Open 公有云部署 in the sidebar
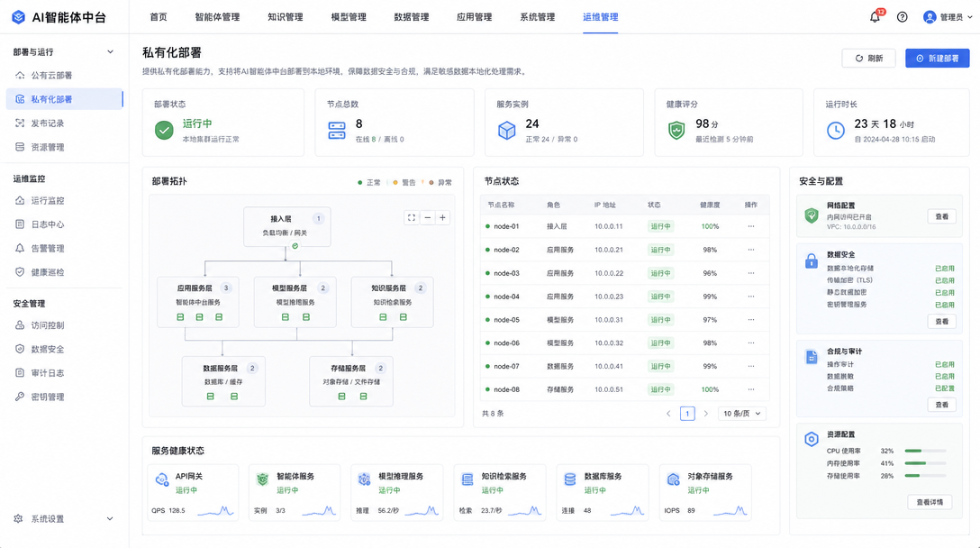 (x=64, y=75)
